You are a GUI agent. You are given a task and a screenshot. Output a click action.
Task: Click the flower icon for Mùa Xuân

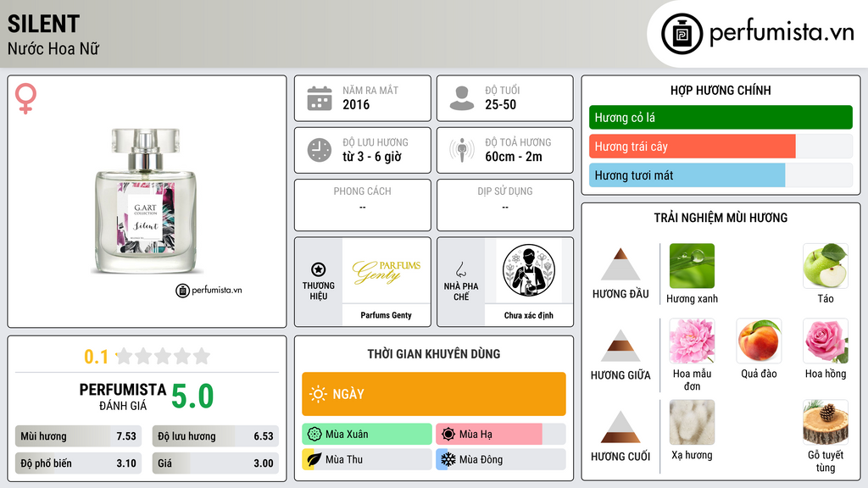point(314,434)
